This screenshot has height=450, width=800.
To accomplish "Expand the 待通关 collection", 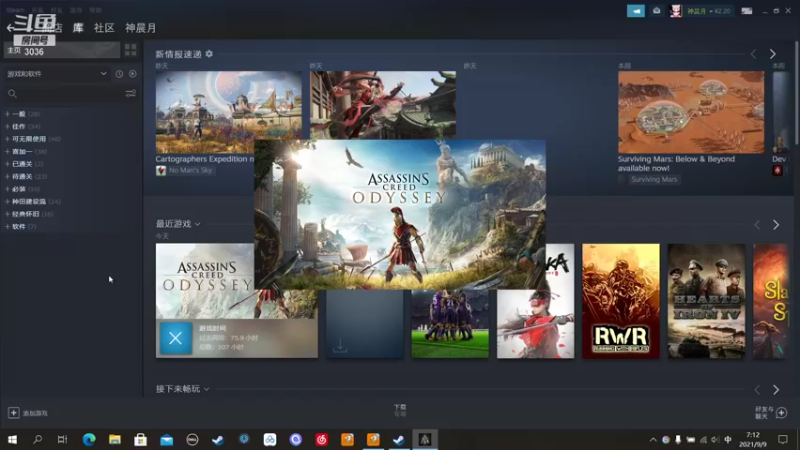I will 7,177.
